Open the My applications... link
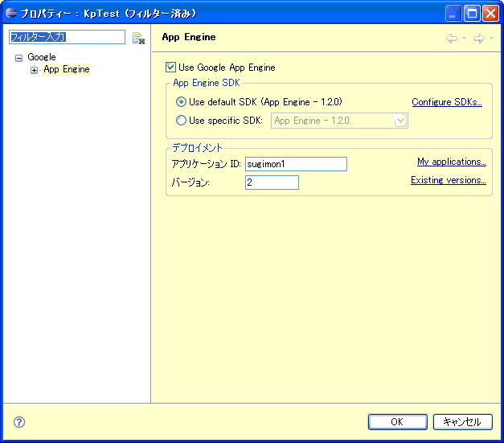The height and width of the screenshot is (443, 504). [x=452, y=162]
